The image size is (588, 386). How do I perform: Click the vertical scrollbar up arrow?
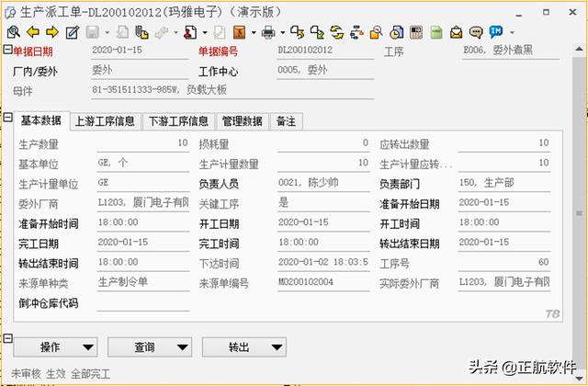click(579, 50)
